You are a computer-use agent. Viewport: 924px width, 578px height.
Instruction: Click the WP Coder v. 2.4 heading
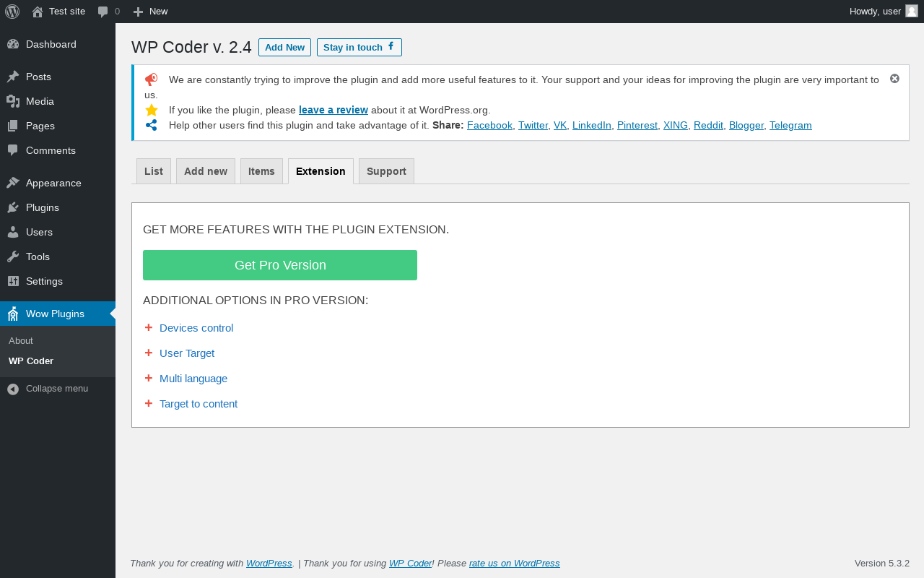pyautogui.click(x=191, y=47)
